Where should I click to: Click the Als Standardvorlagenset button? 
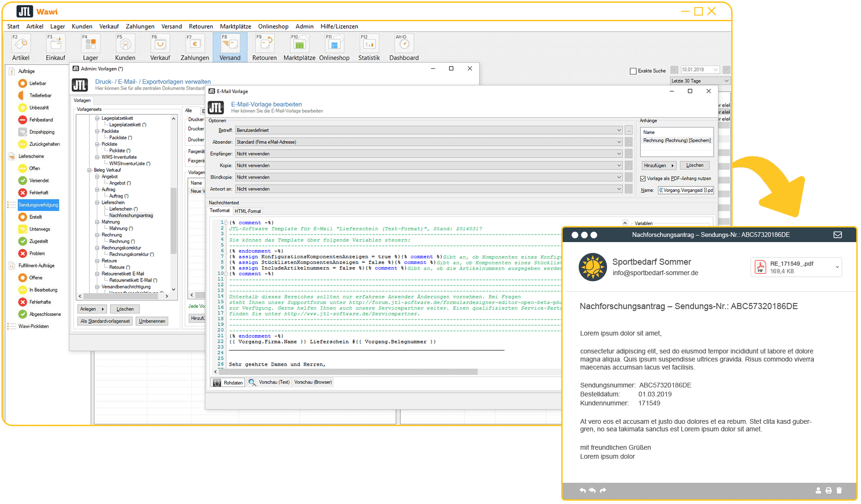point(105,321)
